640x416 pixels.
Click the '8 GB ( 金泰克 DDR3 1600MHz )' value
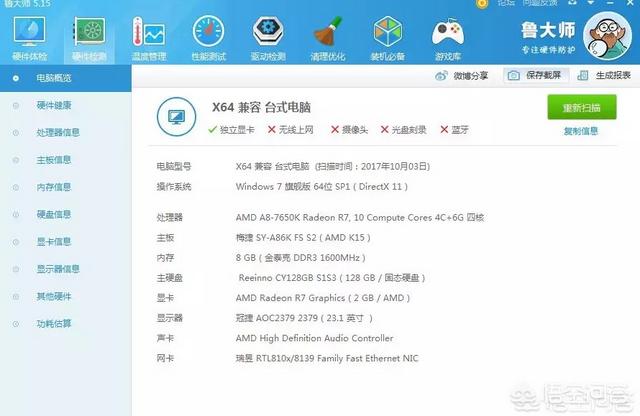[300, 258]
